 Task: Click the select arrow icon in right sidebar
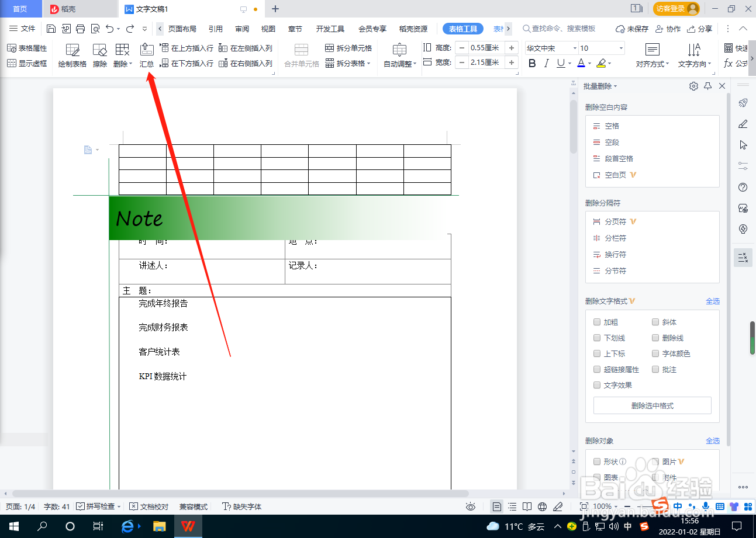[x=743, y=144]
